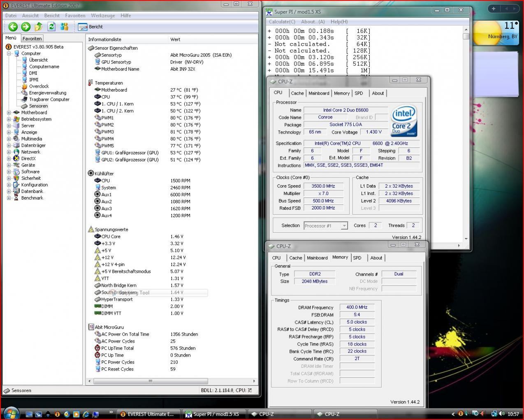Expand the Server tree node
Image resolution: width=524 pixels, height=420 pixels.
click(9, 126)
